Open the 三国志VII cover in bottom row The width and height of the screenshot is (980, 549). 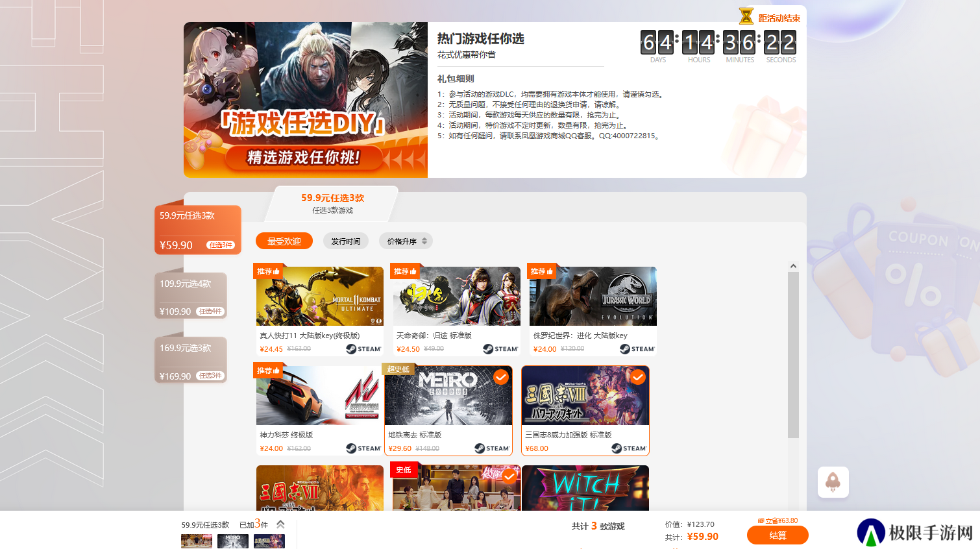tap(320, 487)
